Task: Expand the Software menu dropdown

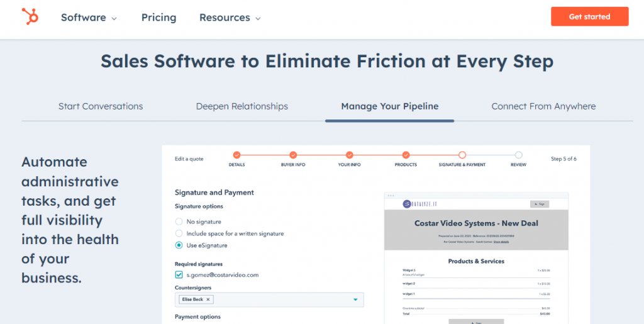Action: [x=89, y=18]
